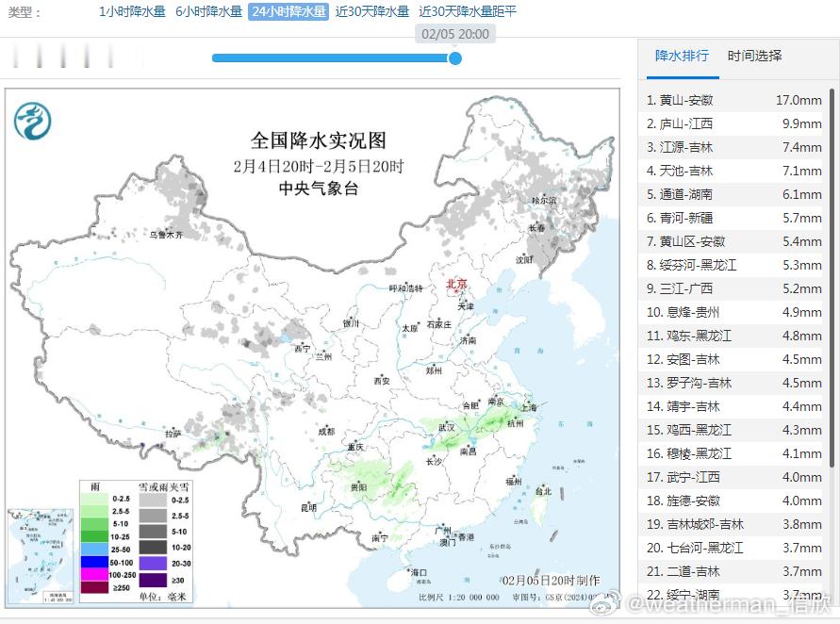Select the 6小时降水量 precipitation type

tap(206, 12)
